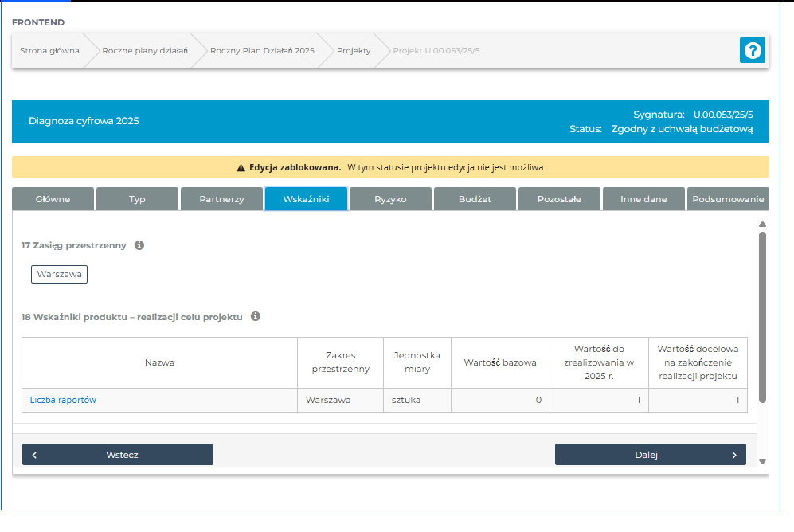
Task: Select the Warszawa spatial range tag
Action: coord(59,274)
